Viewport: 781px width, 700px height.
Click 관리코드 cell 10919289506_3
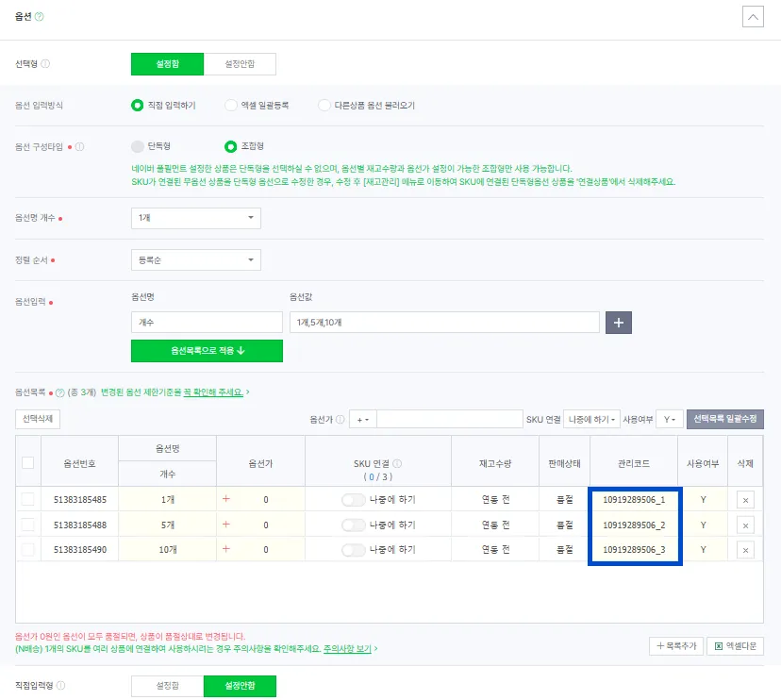point(634,550)
